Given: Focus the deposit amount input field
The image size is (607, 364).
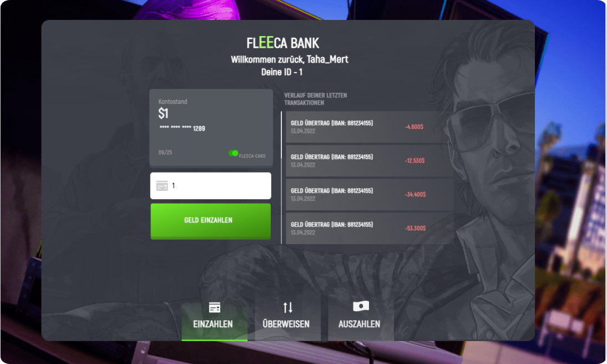Looking at the screenshot, I should (211, 186).
